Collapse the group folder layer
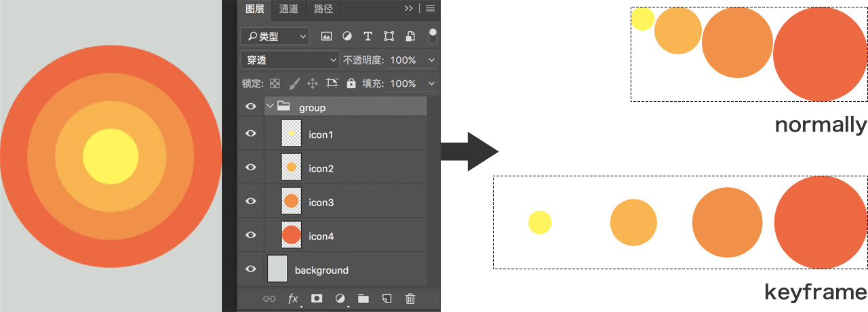The image size is (868, 312). point(271,106)
